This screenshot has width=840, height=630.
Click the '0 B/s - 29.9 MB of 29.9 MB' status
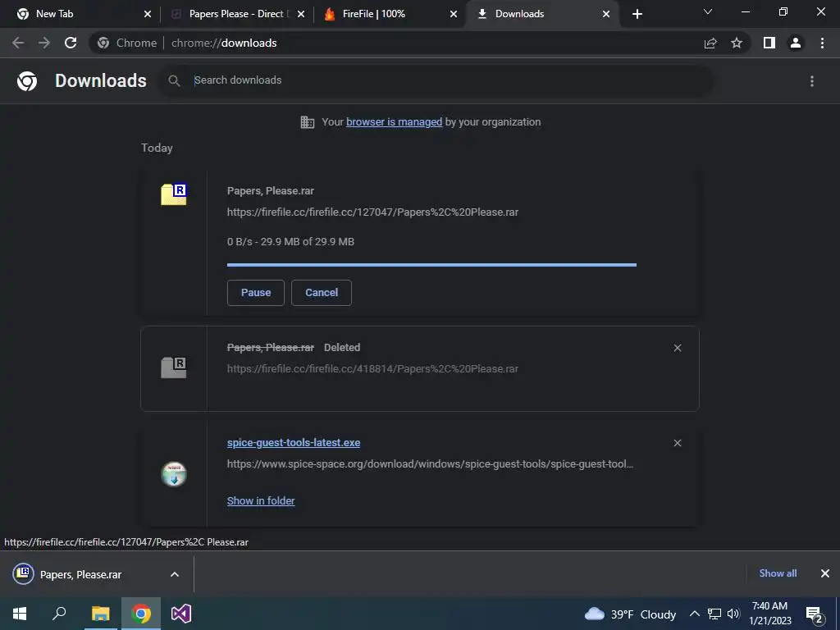click(x=291, y=242)
